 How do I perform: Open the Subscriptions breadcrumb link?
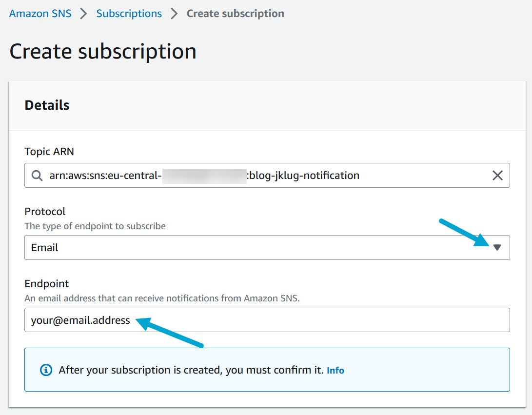pyautogui.click(x=129, y=14)
